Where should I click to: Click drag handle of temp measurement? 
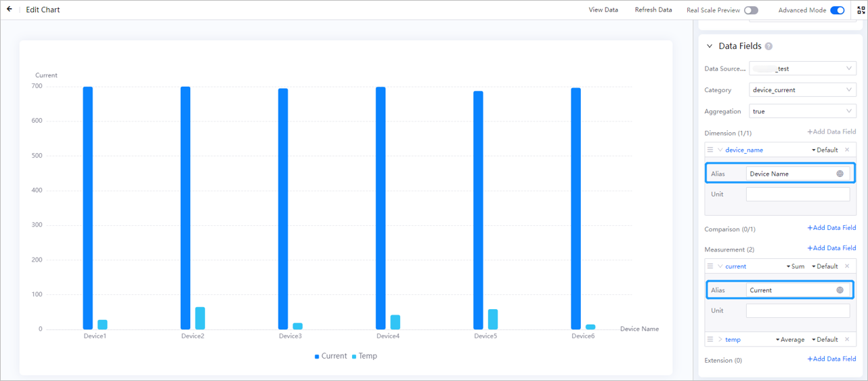coord(710,340)
